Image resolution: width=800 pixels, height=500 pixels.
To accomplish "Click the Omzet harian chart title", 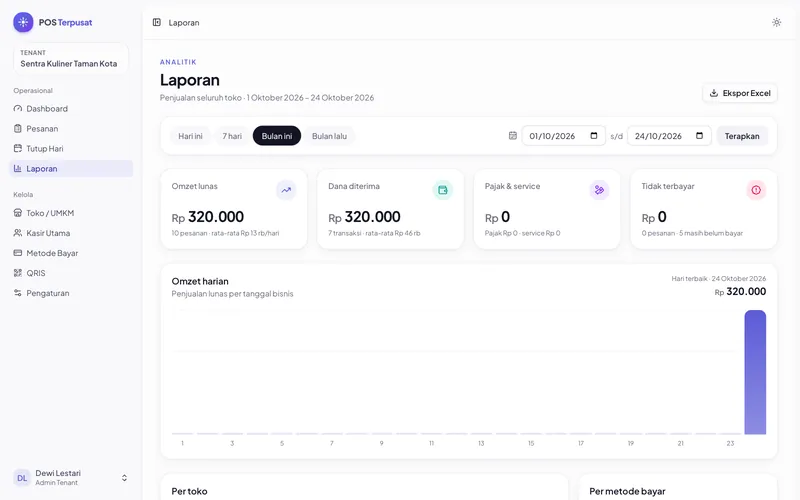I will [200, 281].
